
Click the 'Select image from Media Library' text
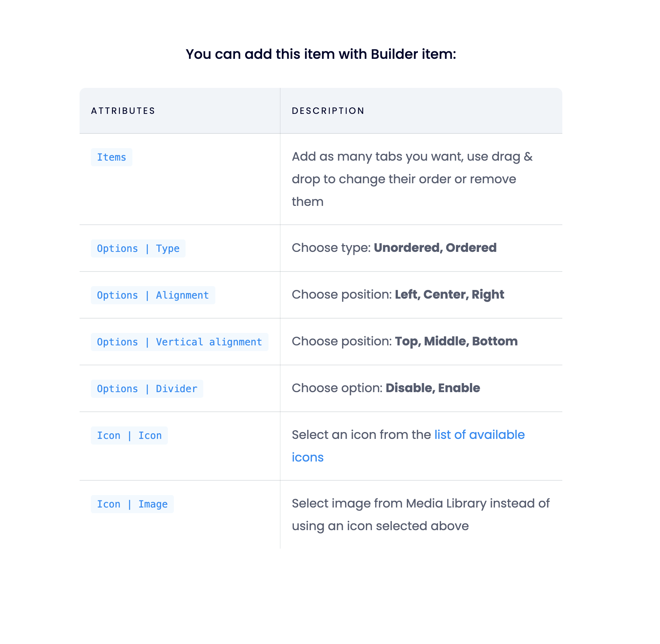[421, 515]
